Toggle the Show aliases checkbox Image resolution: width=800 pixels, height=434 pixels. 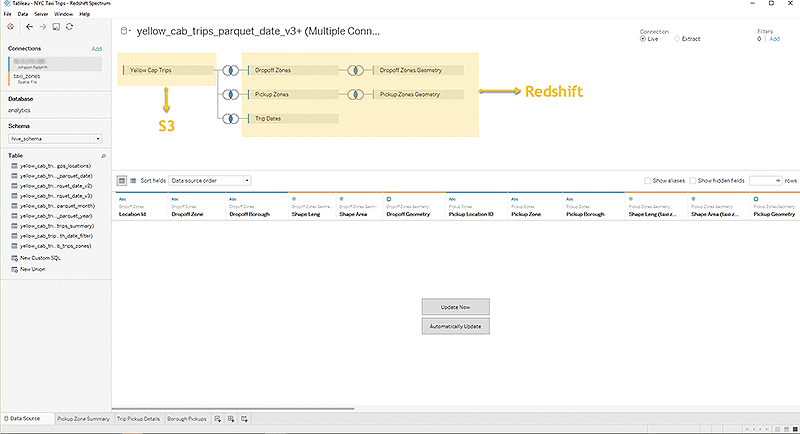click(x=647, y=181)
